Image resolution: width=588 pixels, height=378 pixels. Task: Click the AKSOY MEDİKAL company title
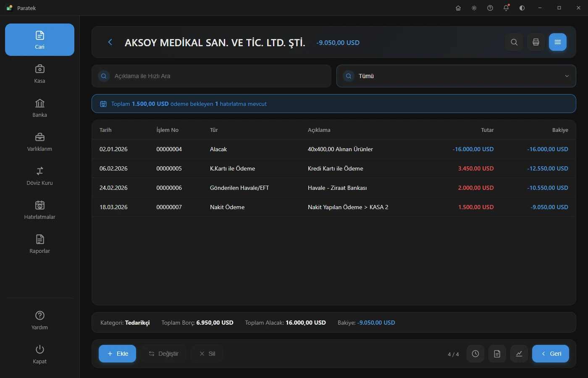pos(215,42)
